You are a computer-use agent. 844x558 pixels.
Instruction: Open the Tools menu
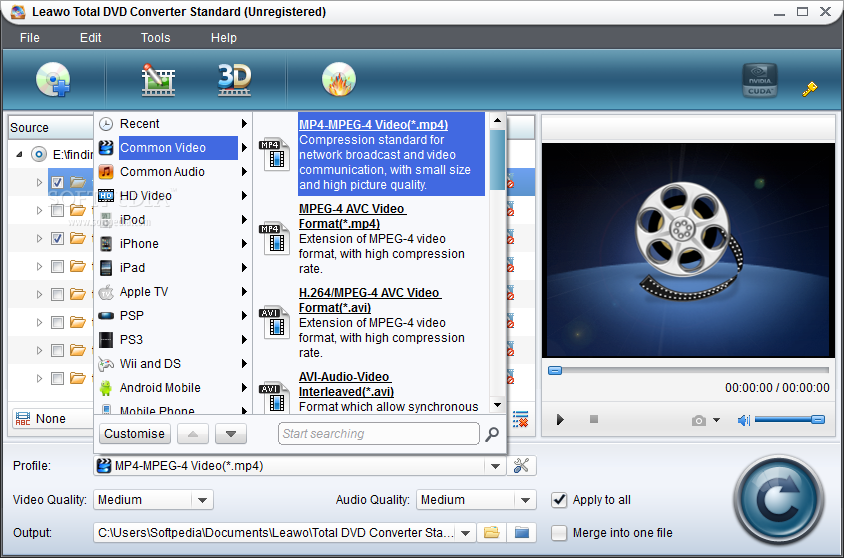pos(156,38)
